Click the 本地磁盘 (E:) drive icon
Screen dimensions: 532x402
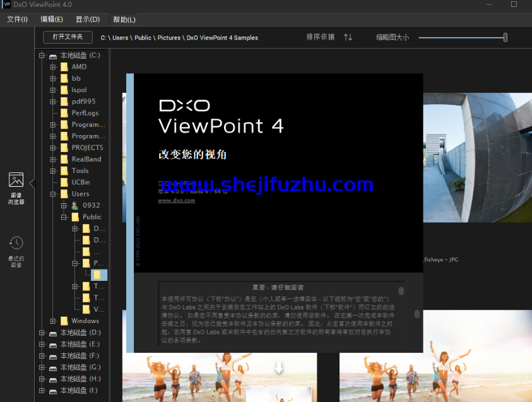[53, 345]
